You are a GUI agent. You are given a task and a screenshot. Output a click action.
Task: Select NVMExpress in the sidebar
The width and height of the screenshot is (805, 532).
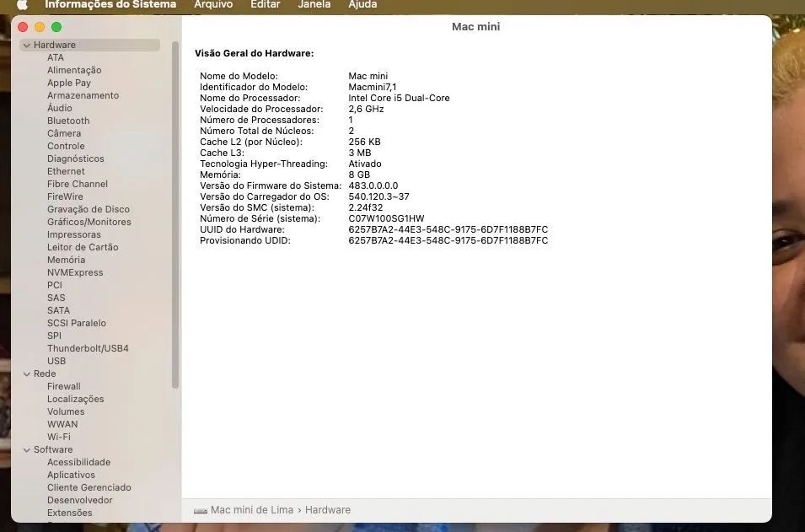point(75,272)
